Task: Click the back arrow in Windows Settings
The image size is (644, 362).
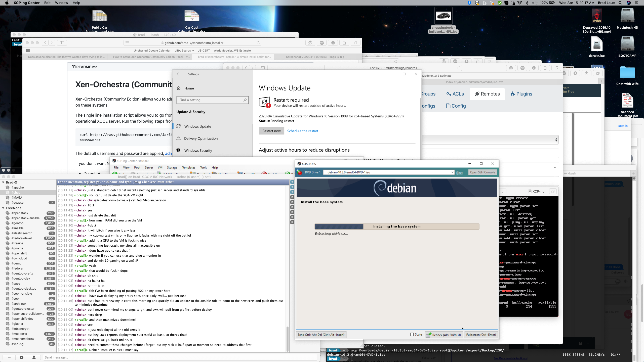Action: (x=179, y=74)
